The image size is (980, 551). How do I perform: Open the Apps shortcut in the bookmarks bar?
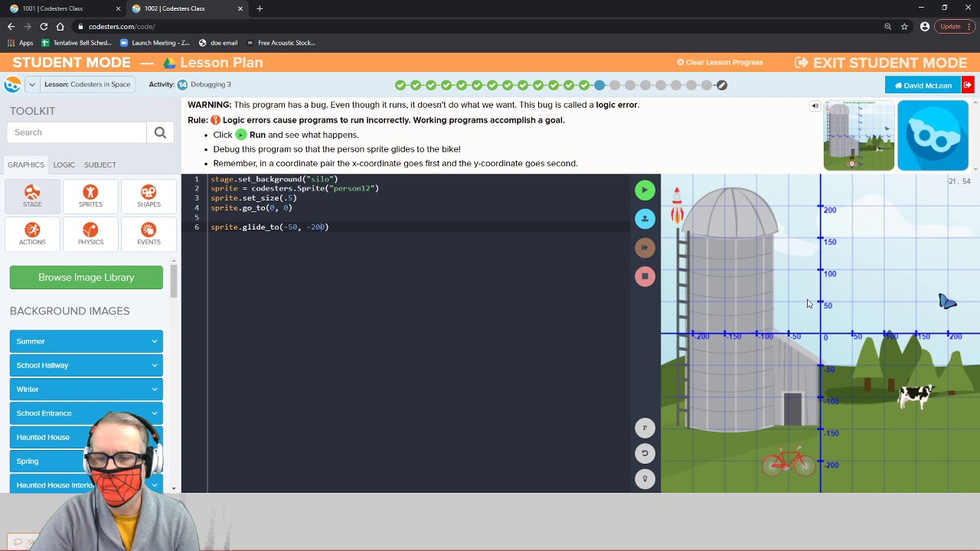pyautogui.click(x=21, y=43)
